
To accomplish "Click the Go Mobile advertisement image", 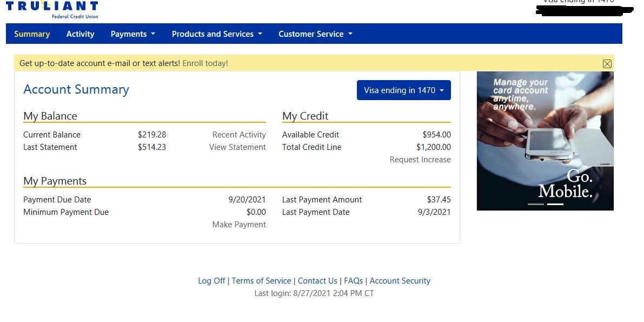I will click(x=545, y=141).
